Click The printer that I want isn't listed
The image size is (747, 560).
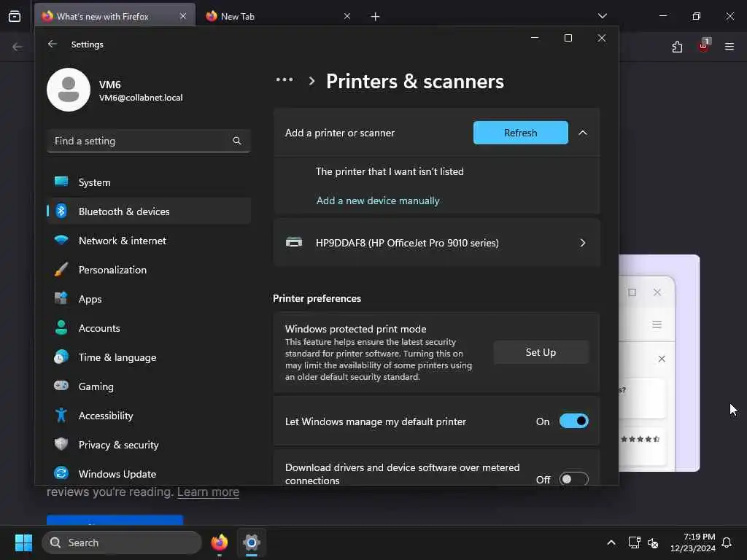(x=390, y=171)
